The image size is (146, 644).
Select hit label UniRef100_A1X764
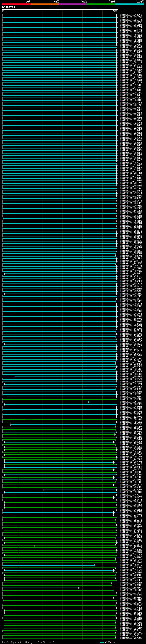131,123
